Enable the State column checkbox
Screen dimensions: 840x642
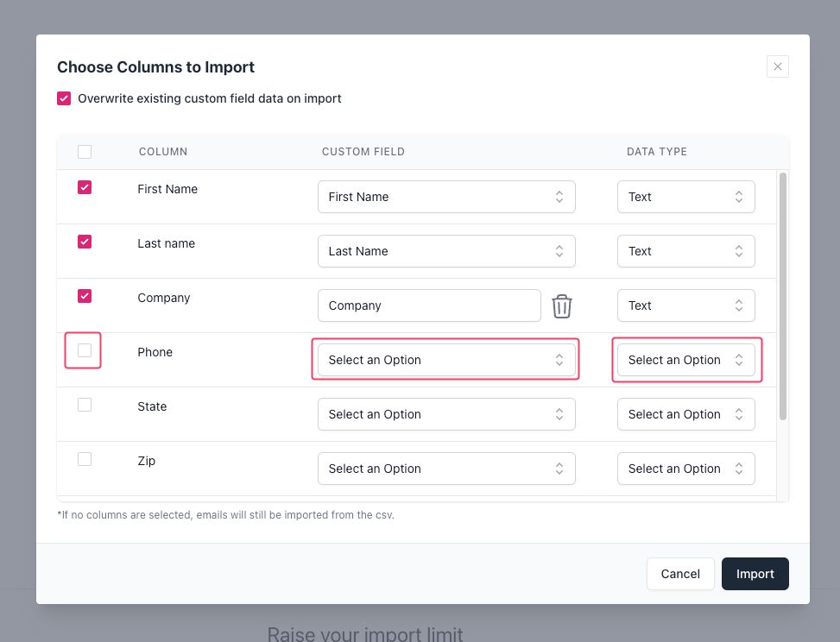coord(85,405)
